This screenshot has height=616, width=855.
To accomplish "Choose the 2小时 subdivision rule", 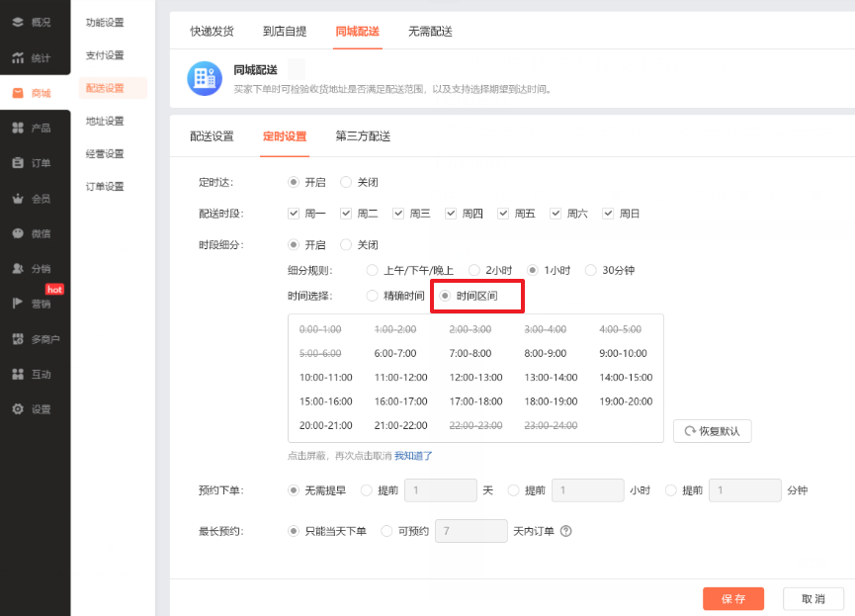I will (474, 270).
